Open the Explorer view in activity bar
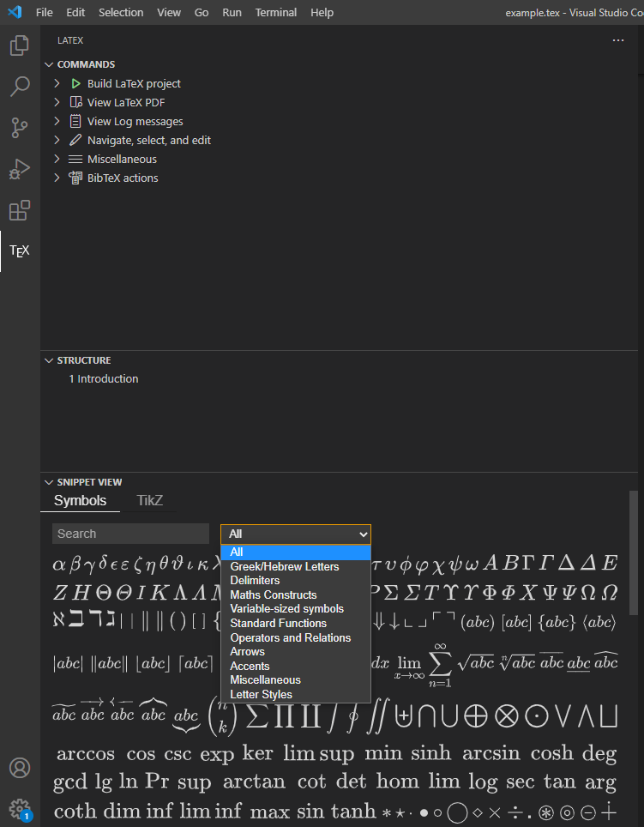The width and height of the screenshot is (644, 827). click(19, 45)
